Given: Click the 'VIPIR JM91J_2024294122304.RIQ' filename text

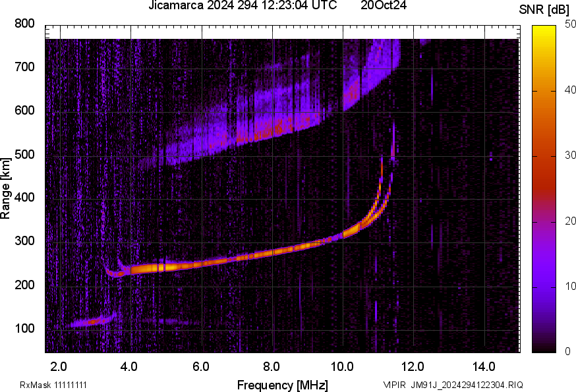Looking at the screenshot, I should coord(453,385).
